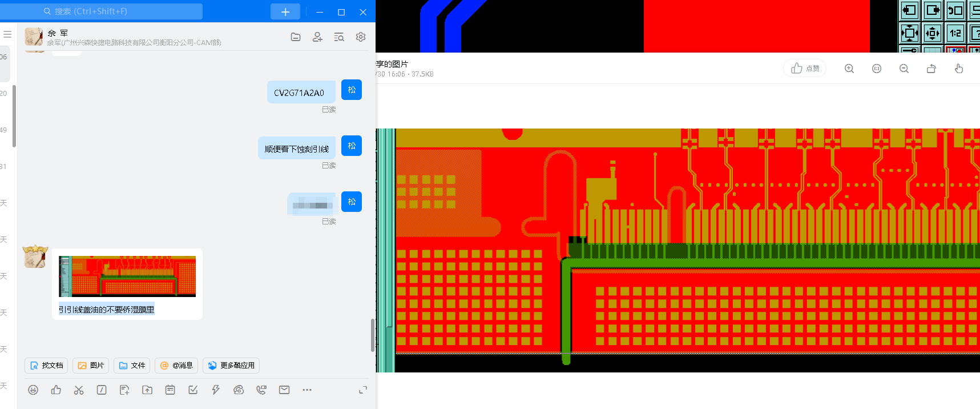The height and width of the screenshot is (409, 980).
Task: Click the highlighted message 引引线盖油的不要桥湿膜里
Action: [107, 310]
